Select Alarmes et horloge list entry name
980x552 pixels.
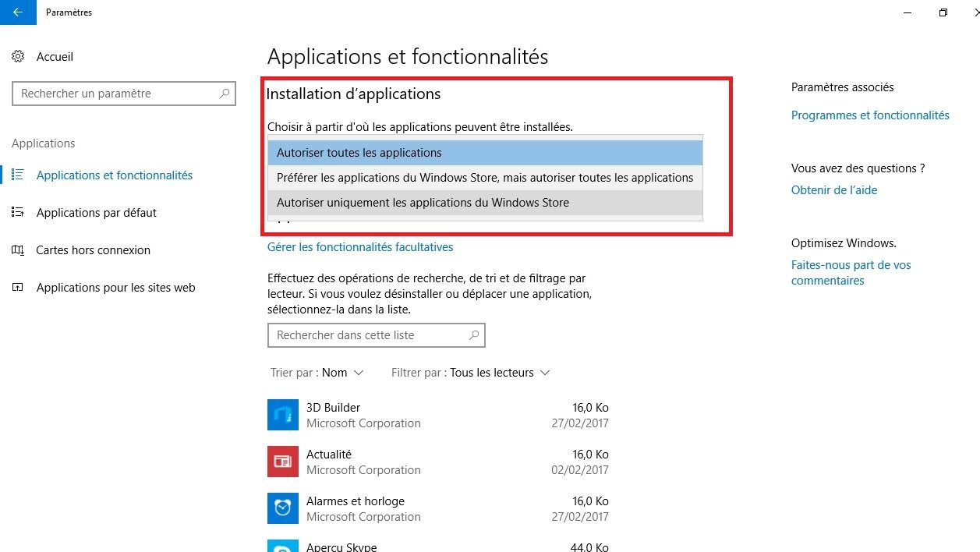356,501
